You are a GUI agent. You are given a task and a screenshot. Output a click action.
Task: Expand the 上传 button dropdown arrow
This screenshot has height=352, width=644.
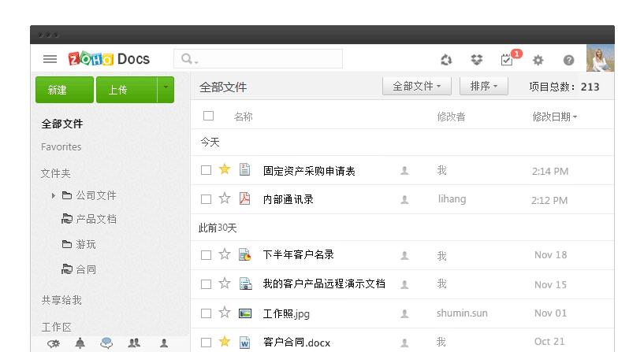(166, 90)
